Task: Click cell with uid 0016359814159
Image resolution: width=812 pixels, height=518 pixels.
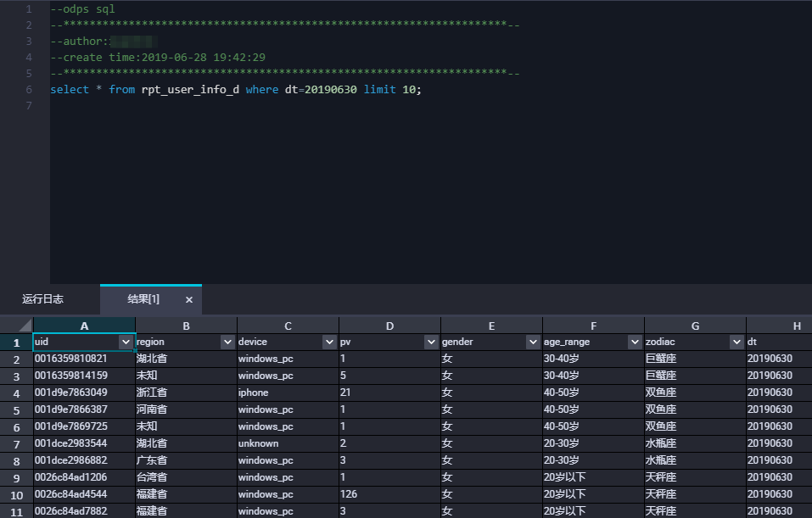Action: coord(84,376)
